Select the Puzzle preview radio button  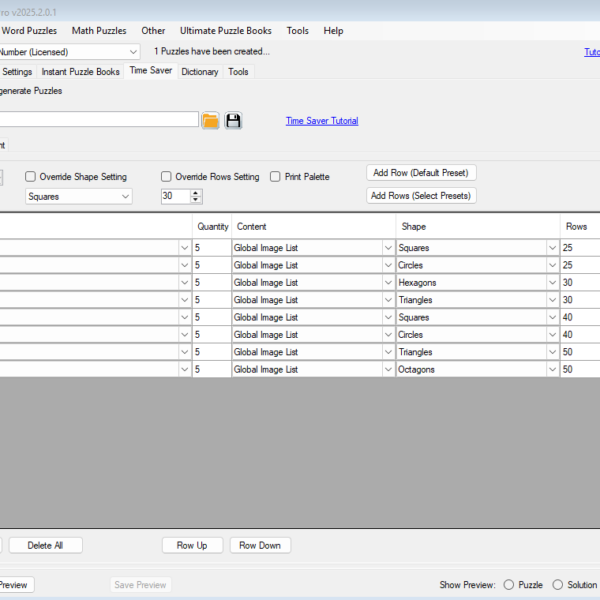pos(509,585)
